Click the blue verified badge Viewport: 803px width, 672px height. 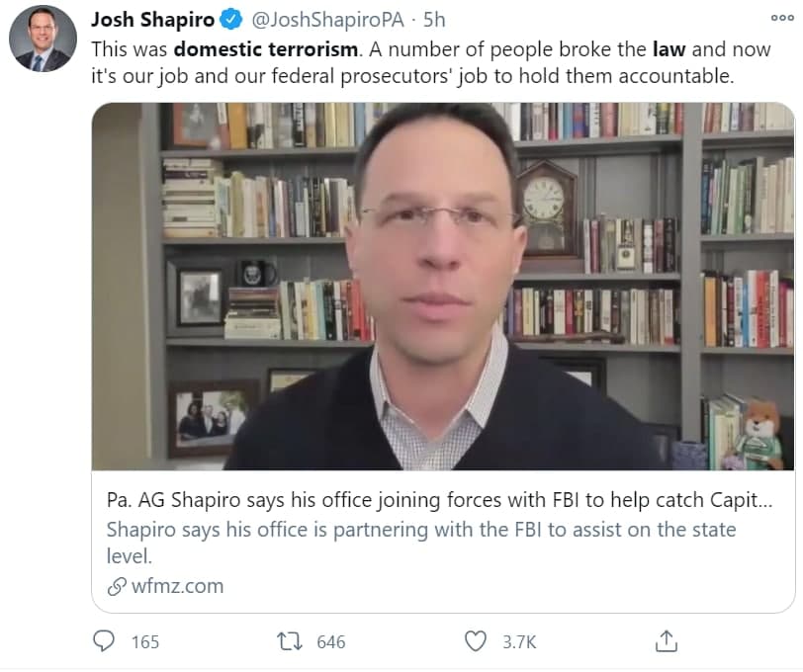point(231,20)
